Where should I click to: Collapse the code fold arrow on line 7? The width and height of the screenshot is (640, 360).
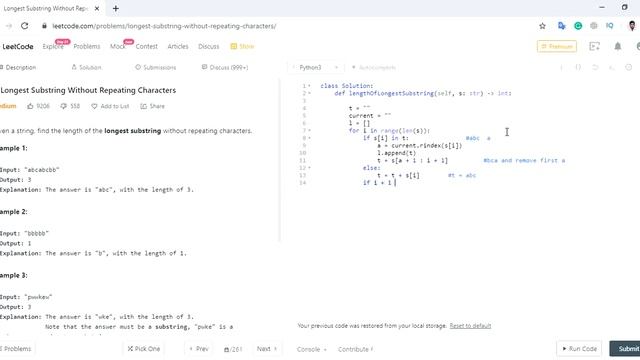tap(309, 131)
